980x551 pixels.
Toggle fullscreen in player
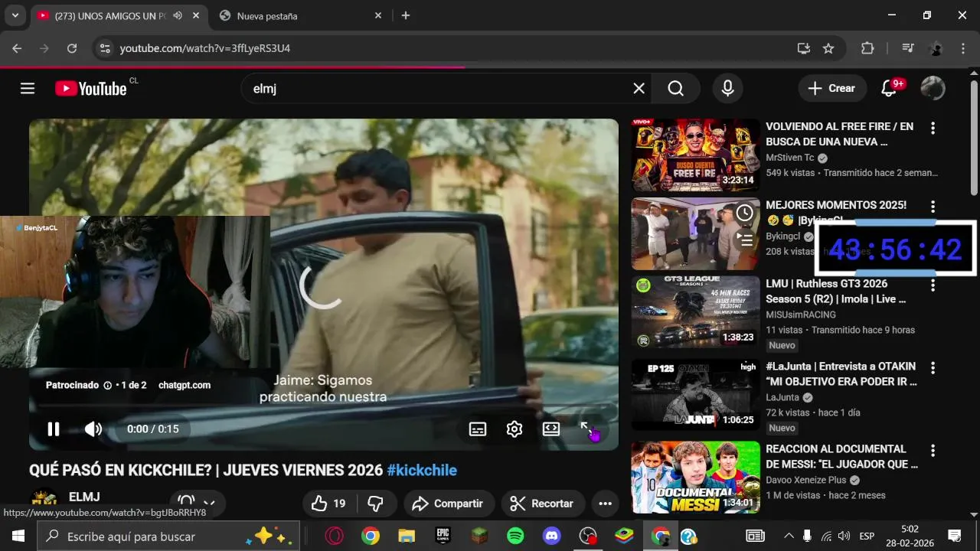point(588,429)
